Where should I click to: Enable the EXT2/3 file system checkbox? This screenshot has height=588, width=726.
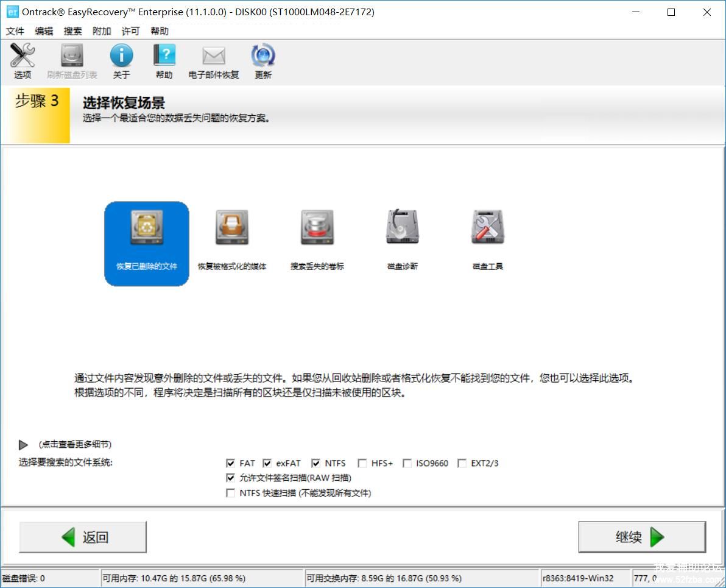(x=462, y=463)
